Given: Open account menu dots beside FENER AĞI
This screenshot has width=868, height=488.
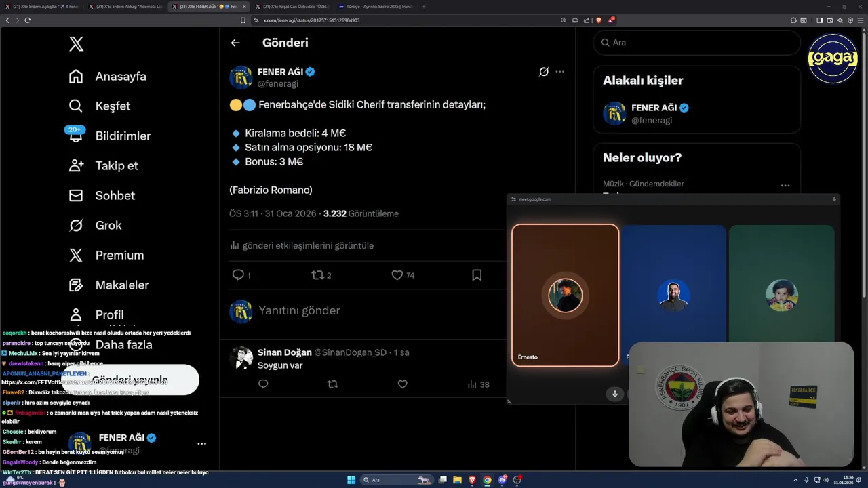Looking at the screenshot, I should point(201,444).
